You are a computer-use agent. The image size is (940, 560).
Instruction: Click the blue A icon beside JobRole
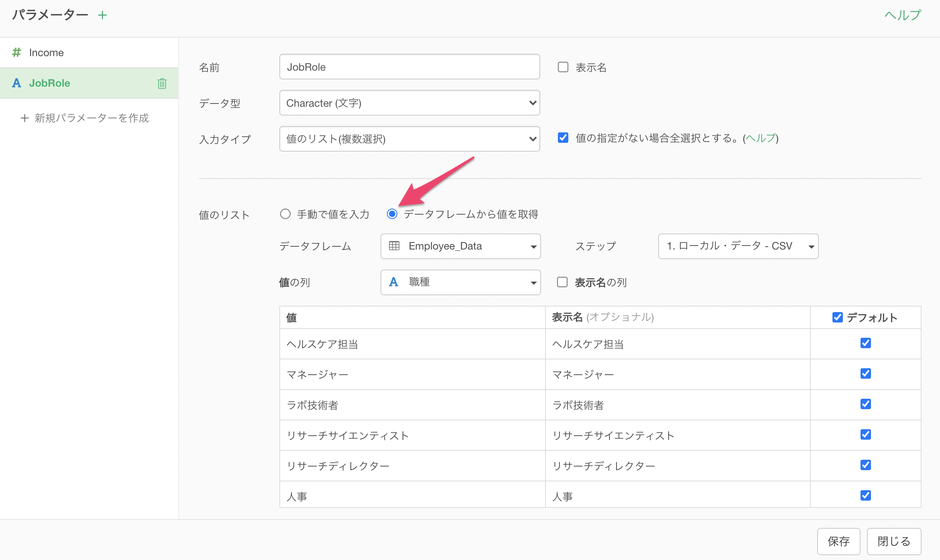[16, 83]
